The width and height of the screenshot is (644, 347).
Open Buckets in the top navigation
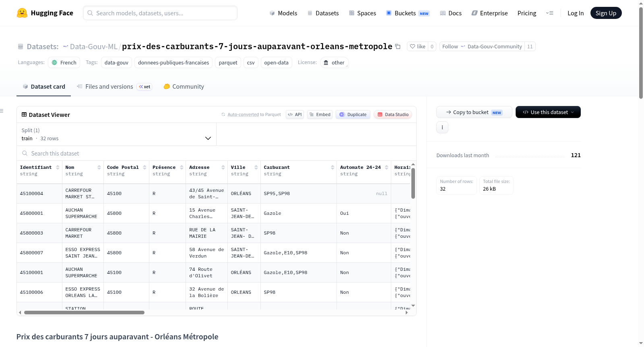[408, 13]
